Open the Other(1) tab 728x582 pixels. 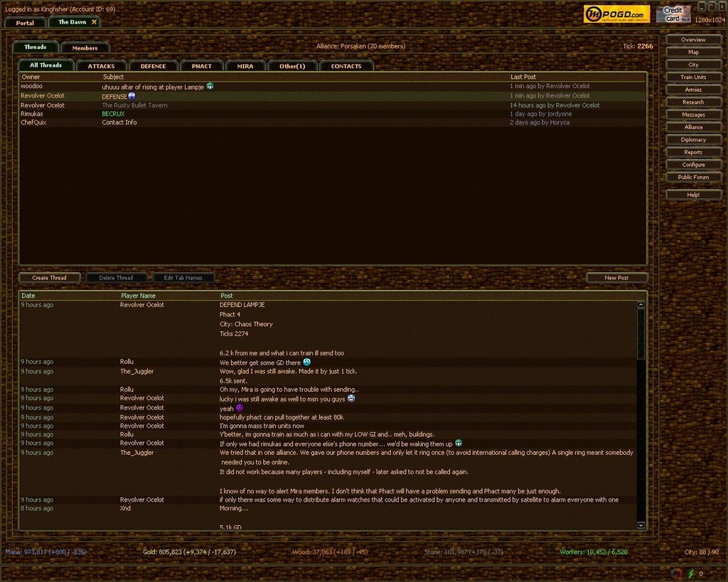pyautogui.click(x=292, y=66)
